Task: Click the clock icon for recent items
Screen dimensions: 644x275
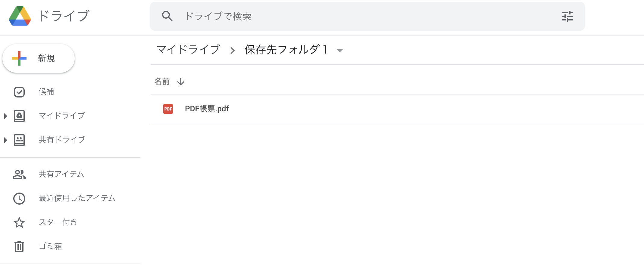Action: (x=19, y=198)
